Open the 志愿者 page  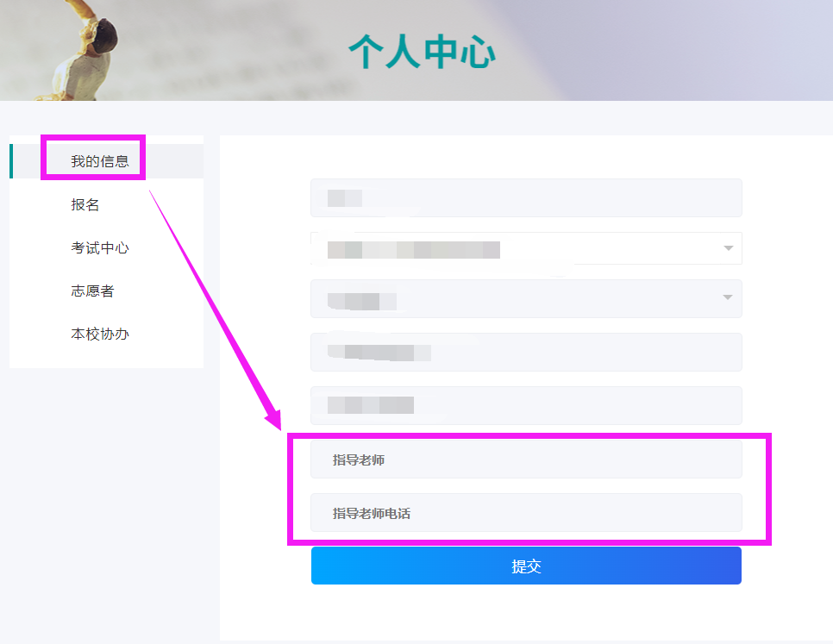[92, 291]
